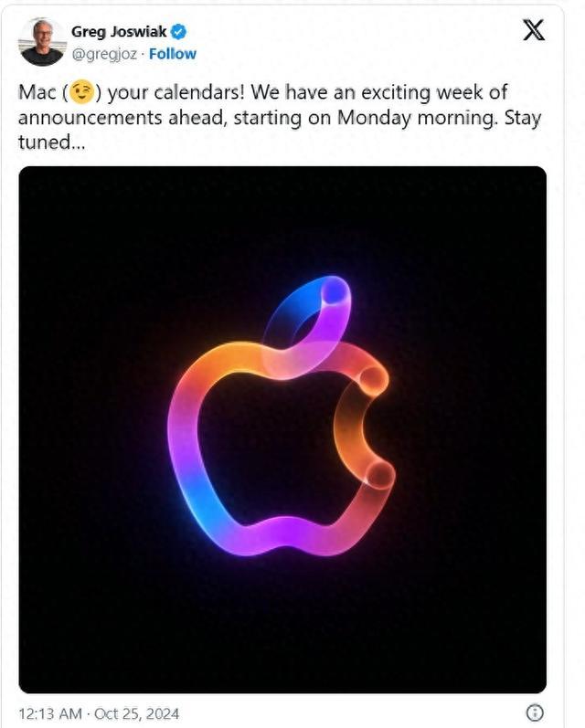Open Greg Joswiak's profile avatar
Viewport: 585px width, 728px height.
[42, 42]
